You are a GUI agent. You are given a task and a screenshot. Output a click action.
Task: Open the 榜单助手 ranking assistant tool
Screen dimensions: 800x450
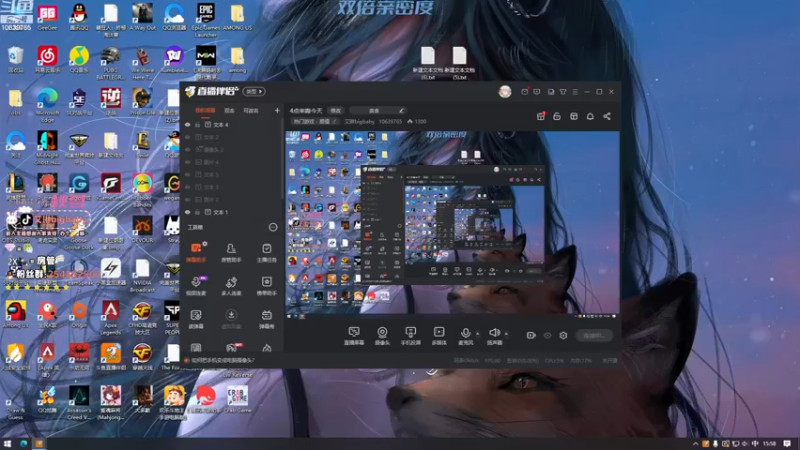pyautogui.click(x=266, y=286)
